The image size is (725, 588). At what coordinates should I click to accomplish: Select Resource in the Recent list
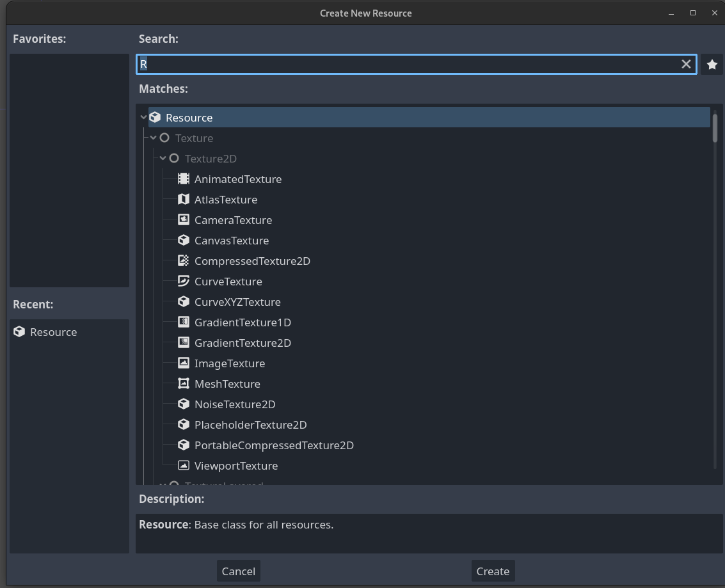(53, 332)
